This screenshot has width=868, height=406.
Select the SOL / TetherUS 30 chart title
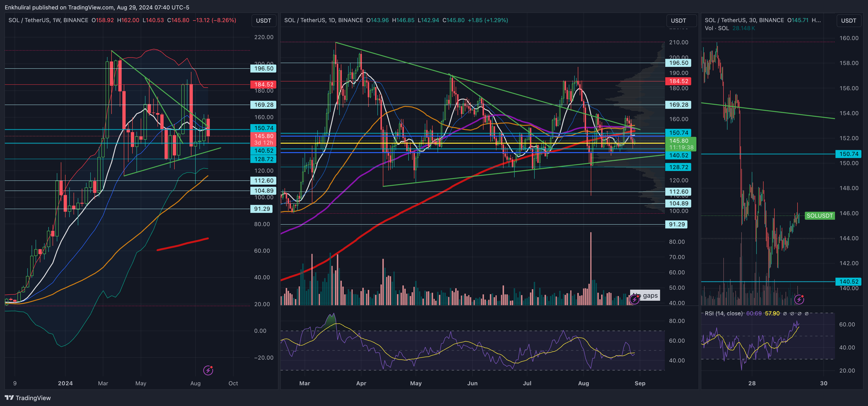pyautogui.click(x=744, y=20)
